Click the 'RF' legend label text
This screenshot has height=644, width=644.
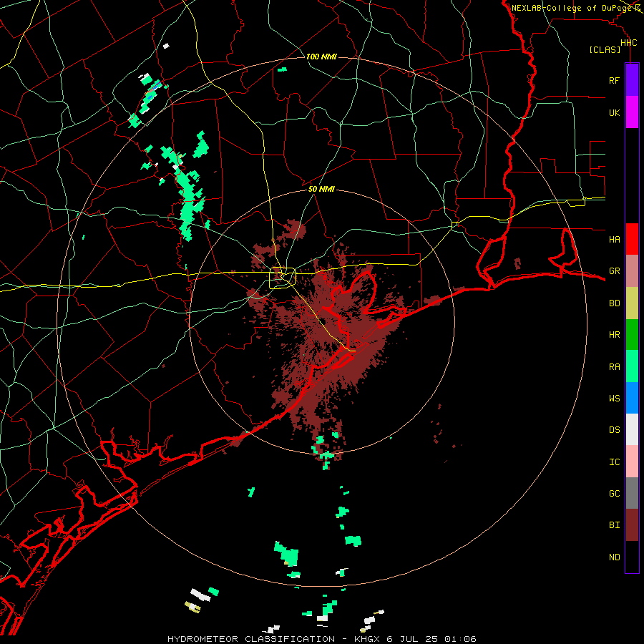tap(614, 80)
